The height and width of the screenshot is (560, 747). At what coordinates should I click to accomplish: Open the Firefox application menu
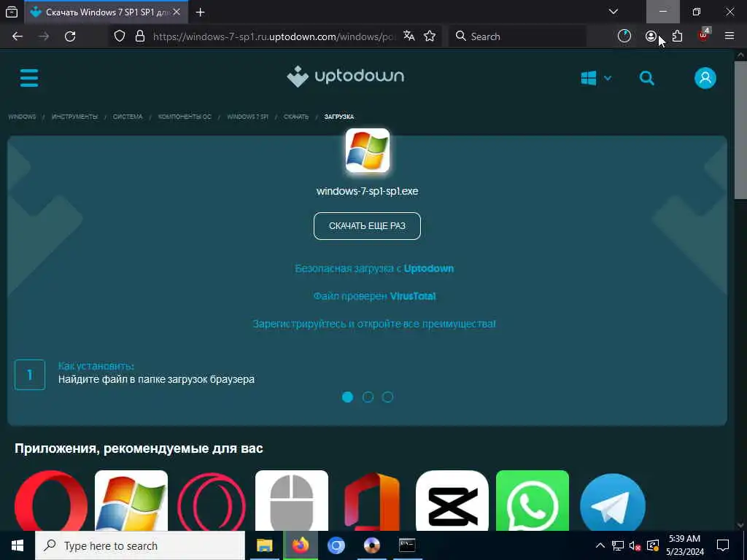729,36
